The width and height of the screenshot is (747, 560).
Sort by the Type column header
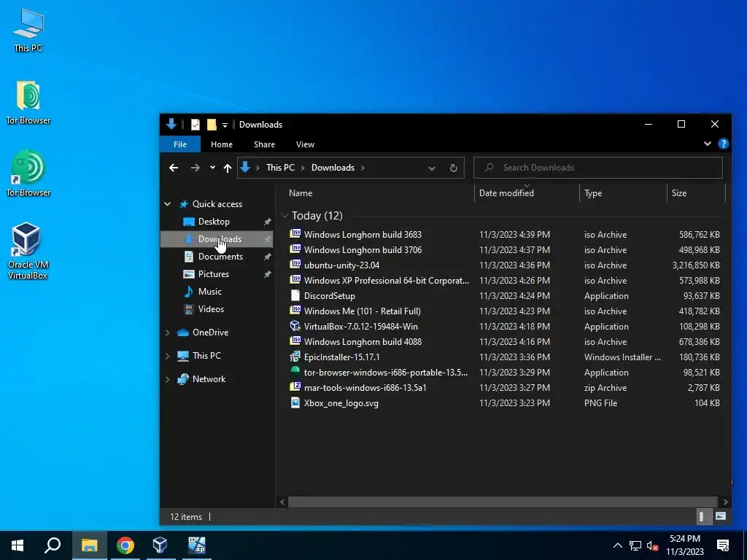point(593,192)
